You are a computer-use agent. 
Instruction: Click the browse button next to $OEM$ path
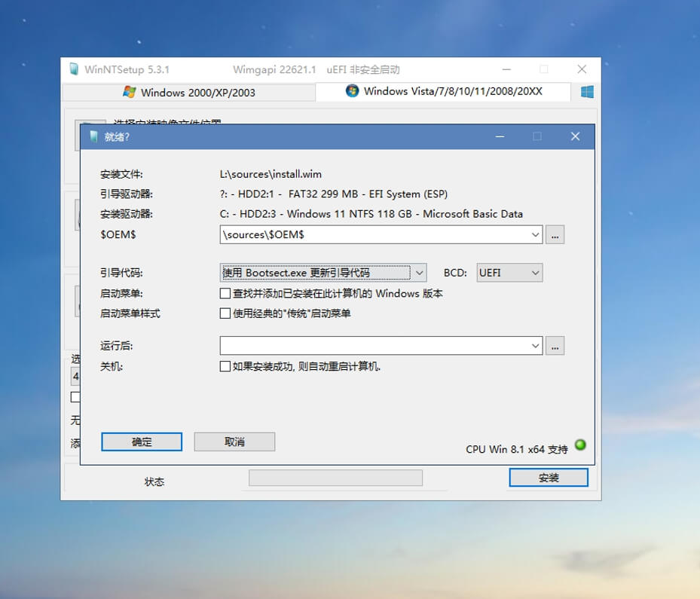tap(555, 234)
